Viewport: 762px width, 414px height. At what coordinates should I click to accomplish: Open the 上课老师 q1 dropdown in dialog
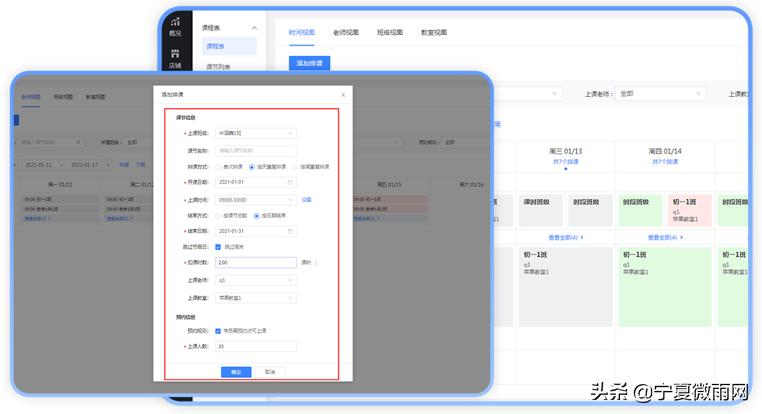pos(256,280)
